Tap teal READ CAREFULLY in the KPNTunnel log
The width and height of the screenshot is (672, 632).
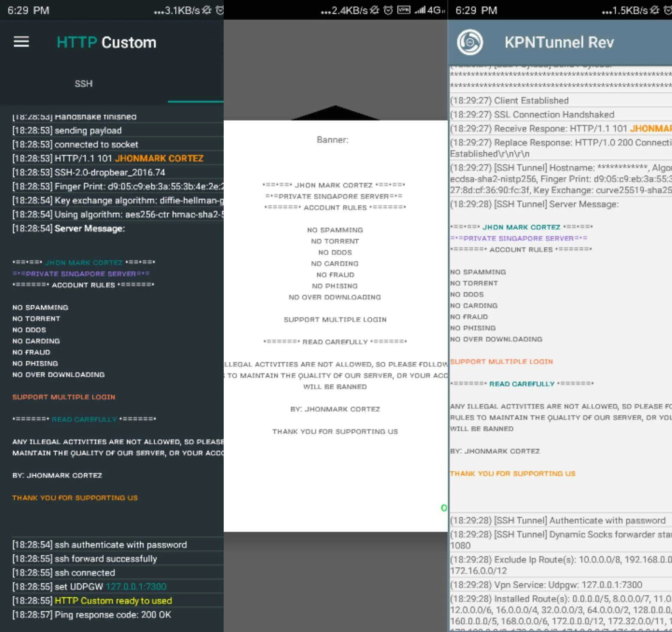(522, 384)
